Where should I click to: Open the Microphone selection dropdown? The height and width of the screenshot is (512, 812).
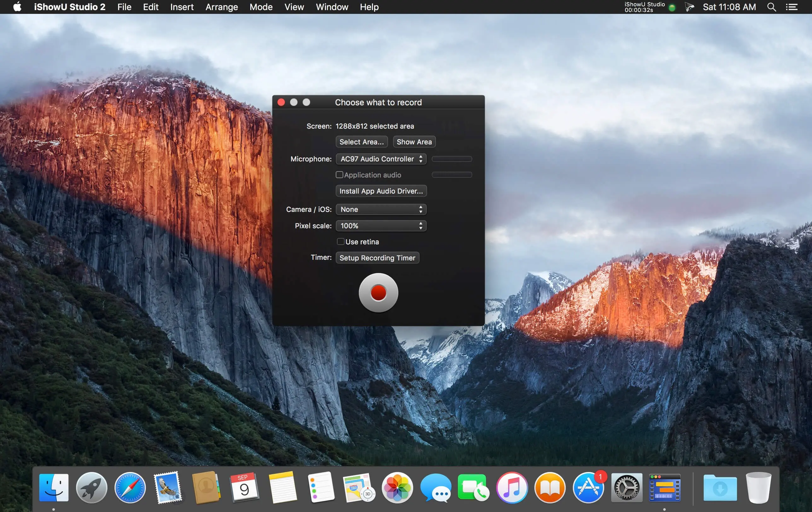(x=381, y=159)
